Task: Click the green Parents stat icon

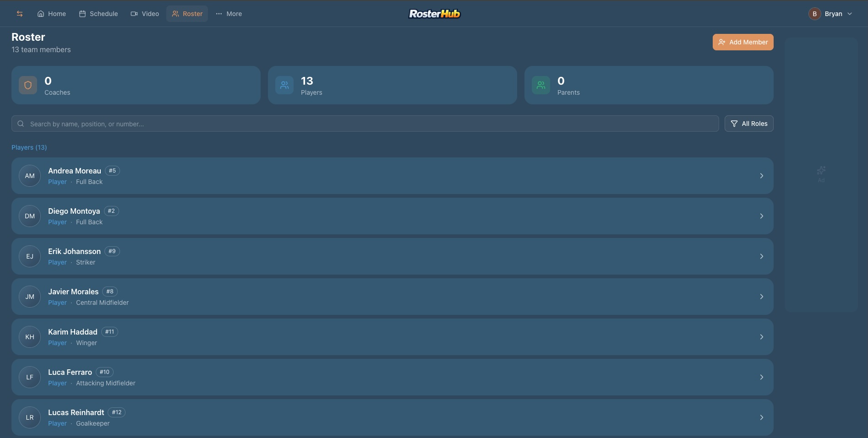Action: pos(541,85)
